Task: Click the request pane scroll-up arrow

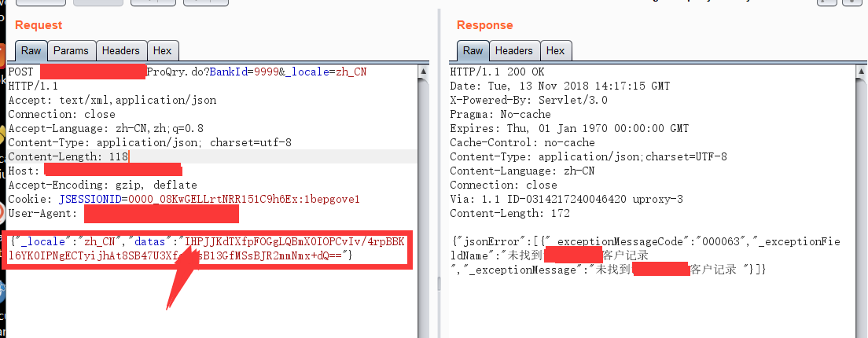Action: coord(425,72)
